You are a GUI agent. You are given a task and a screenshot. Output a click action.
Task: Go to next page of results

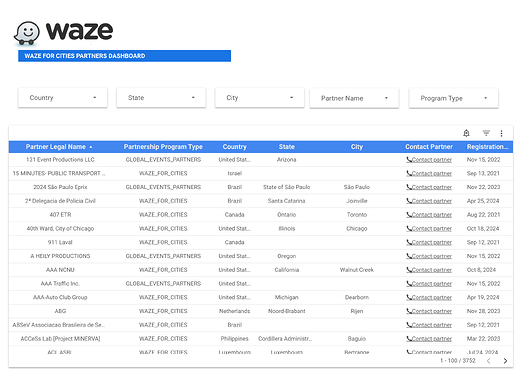coord(505,361)
